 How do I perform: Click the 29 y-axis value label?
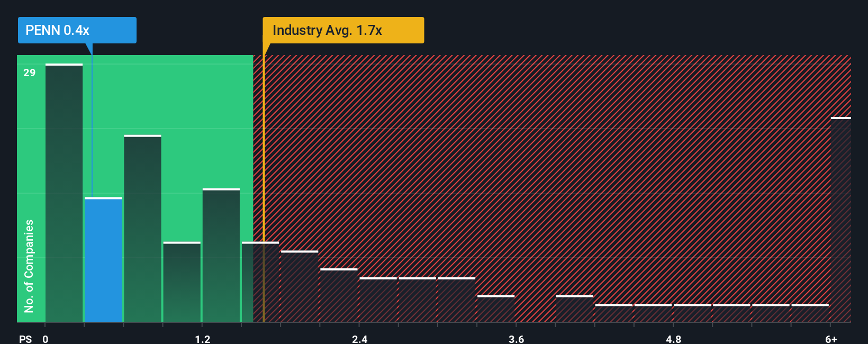click(x=29, y=73)
